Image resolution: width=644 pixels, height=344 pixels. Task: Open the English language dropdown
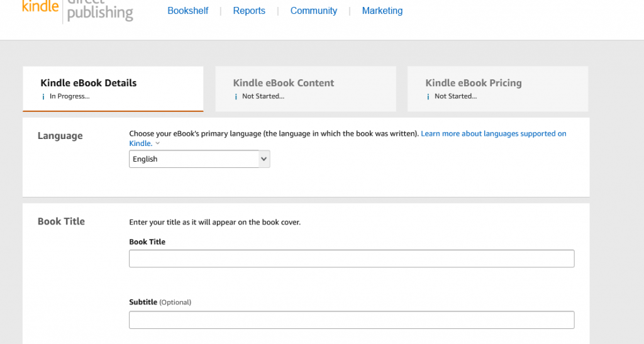(x=199, y=159)
